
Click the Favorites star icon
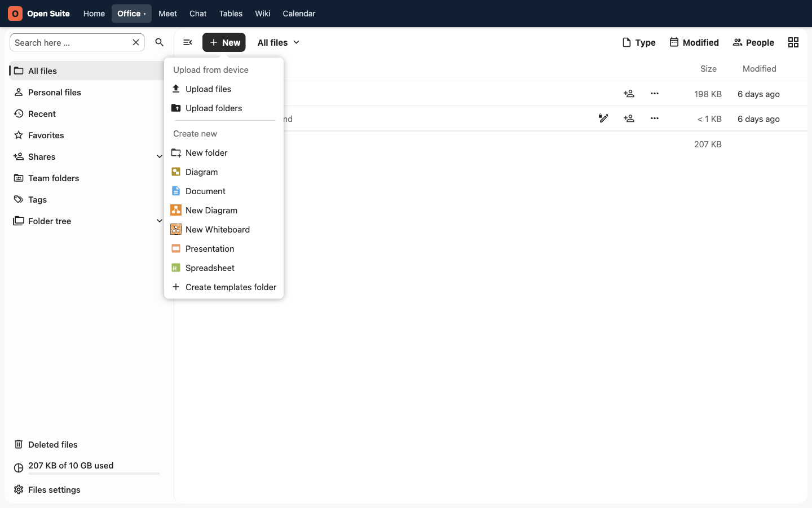point(19,135)
